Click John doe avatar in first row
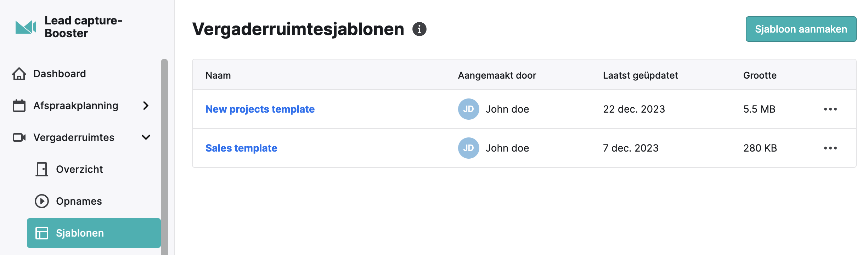 [469, 109]
